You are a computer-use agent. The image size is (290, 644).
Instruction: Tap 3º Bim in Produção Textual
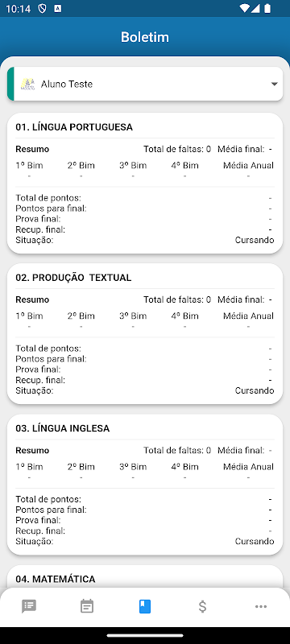133,316
